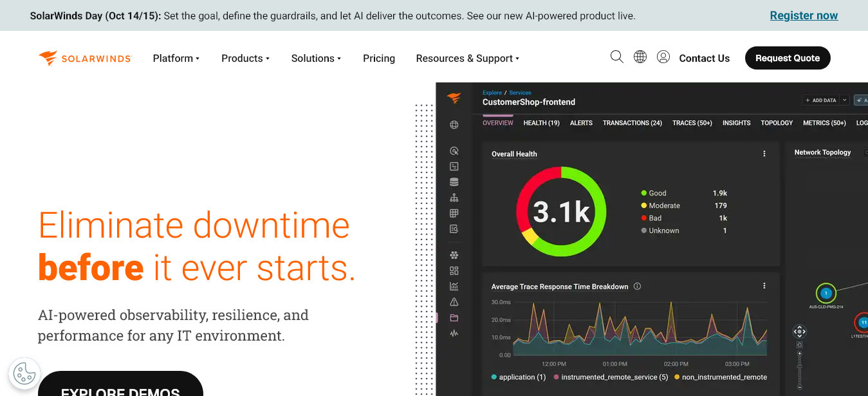Click the Bad 1k legend row
868x396 pixels.
tap(684, 218)
